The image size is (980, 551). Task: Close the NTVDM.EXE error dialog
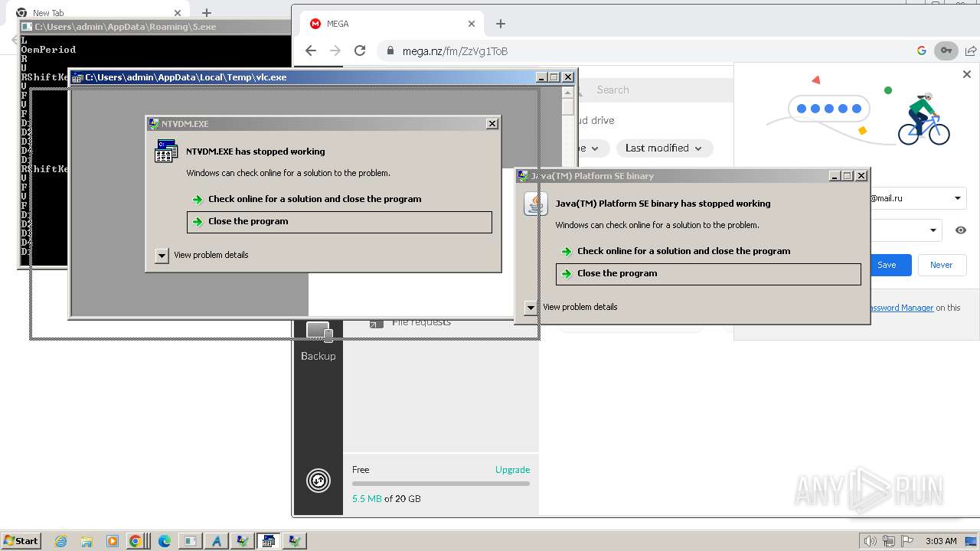[492, 123]
